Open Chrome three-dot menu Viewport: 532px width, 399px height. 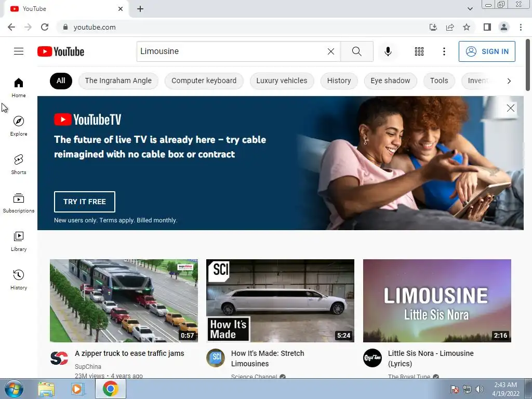521,27
